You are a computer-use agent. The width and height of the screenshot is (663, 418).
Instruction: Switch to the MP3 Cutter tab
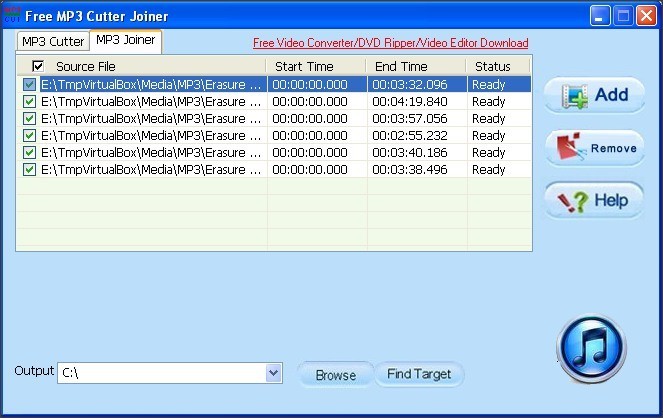point(53,41)
